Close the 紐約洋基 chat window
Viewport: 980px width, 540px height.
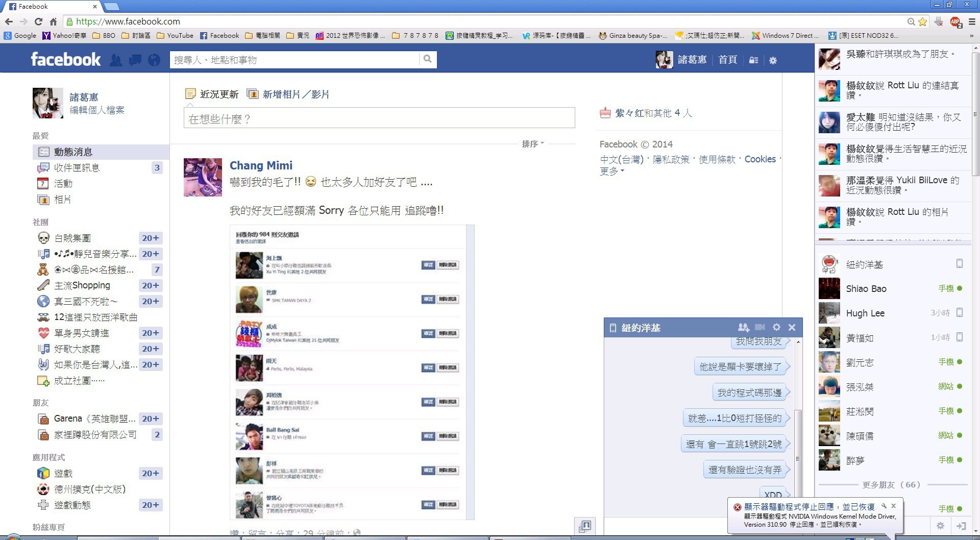[x=792, y=327]
